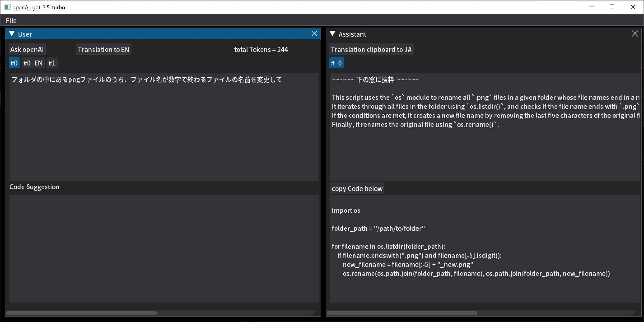Click Translation clipboard to JA
Viewport: 644px width, 322px height.
(371, 49)
